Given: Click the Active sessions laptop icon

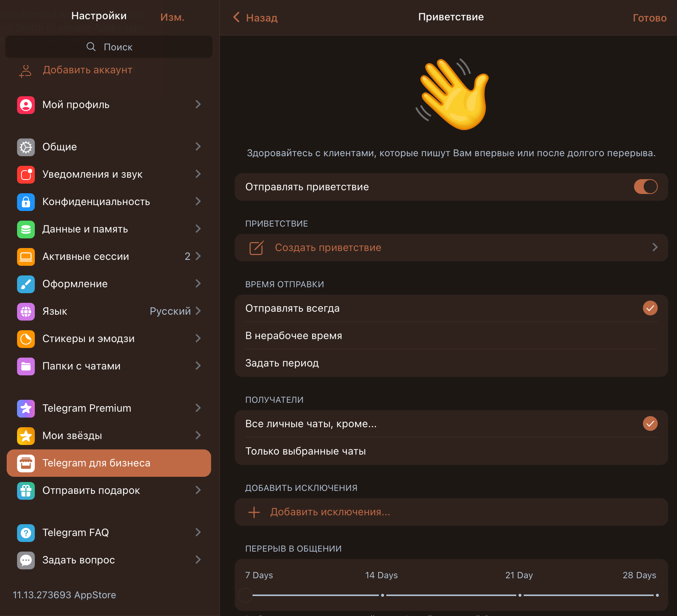Looking at the screenshot, I should pyautogui.click(x=26, y=257).
